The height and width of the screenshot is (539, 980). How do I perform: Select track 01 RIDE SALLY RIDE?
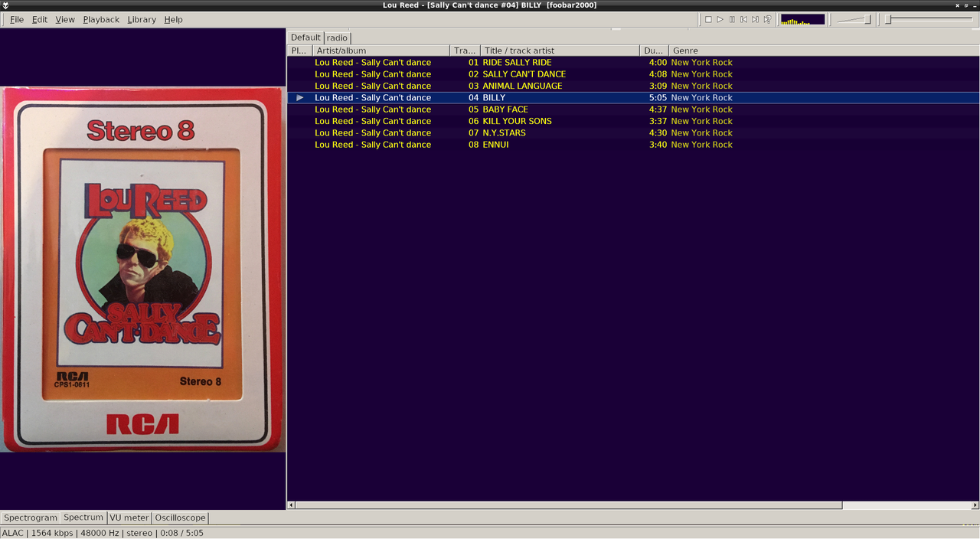tap(633, 62)
